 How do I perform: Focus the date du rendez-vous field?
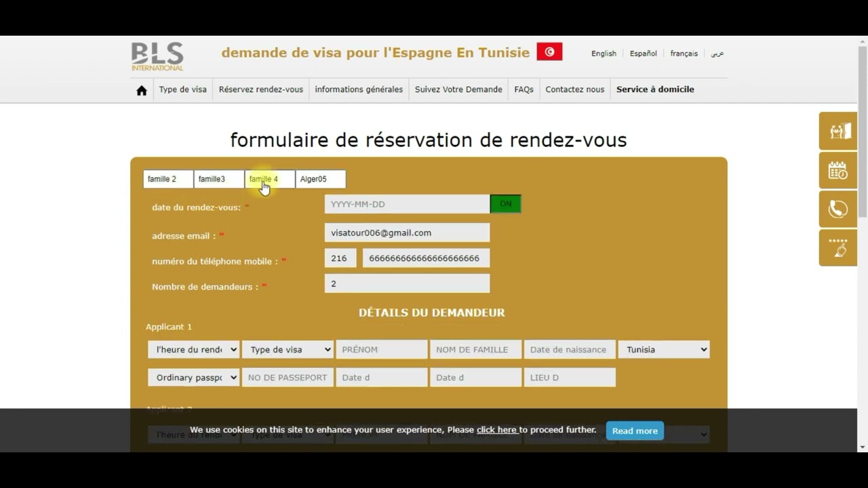coord(407,204)
